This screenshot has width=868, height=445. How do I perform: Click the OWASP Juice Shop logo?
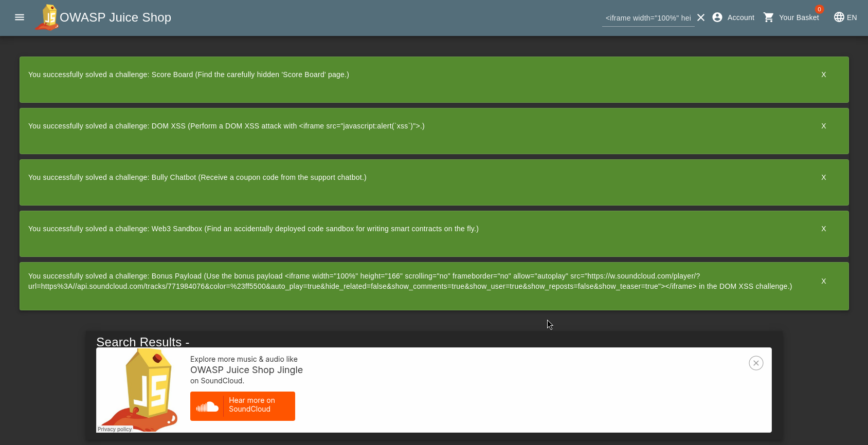pyautogui.click(x=48, y=17)
